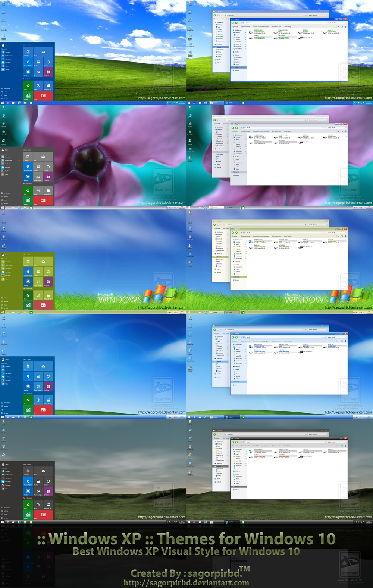This screenshot has height=588, width=373.
Task: Click All apps in the blue Bliss start menu
Action: click(6, 99)
